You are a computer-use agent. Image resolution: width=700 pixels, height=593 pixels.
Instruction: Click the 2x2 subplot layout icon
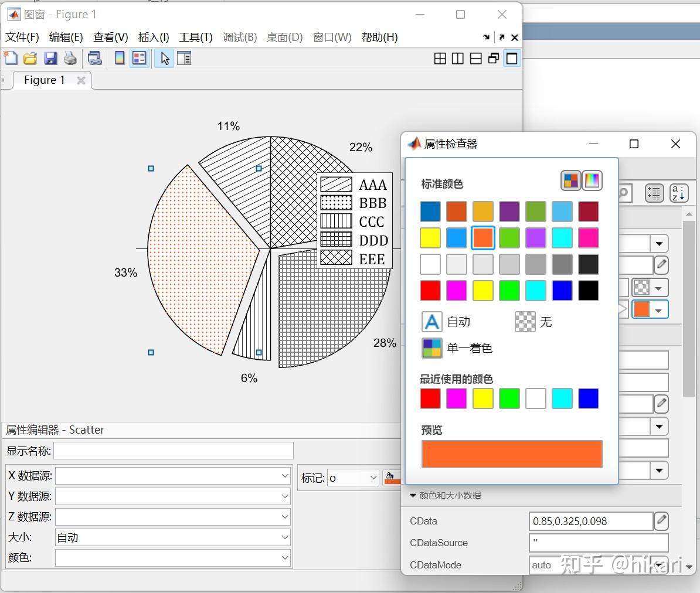(440, 58)
